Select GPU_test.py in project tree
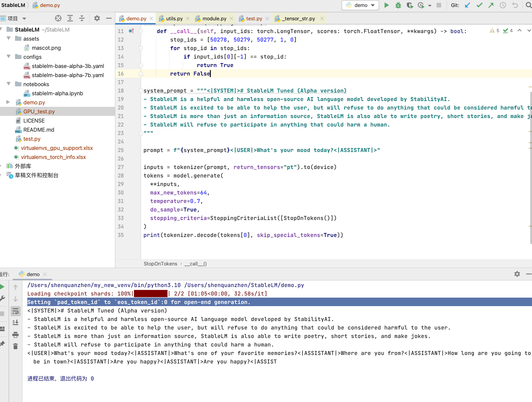Viewport: 532px width, 402px height. (x=39, y=111)
